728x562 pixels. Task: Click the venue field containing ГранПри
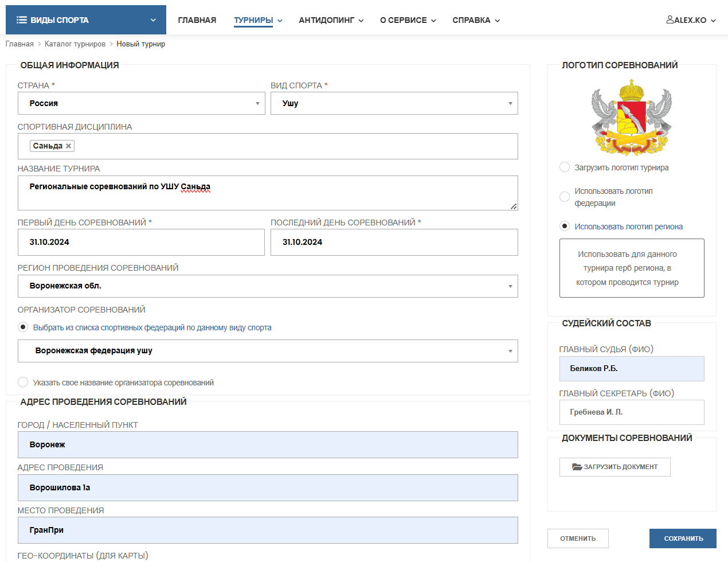[268, 530]
